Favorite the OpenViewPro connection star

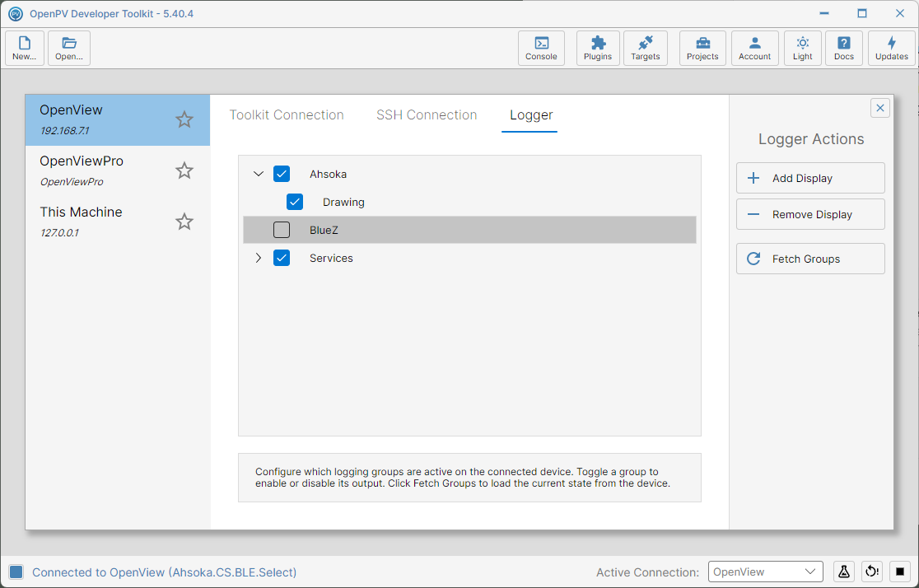pos(184,170)
